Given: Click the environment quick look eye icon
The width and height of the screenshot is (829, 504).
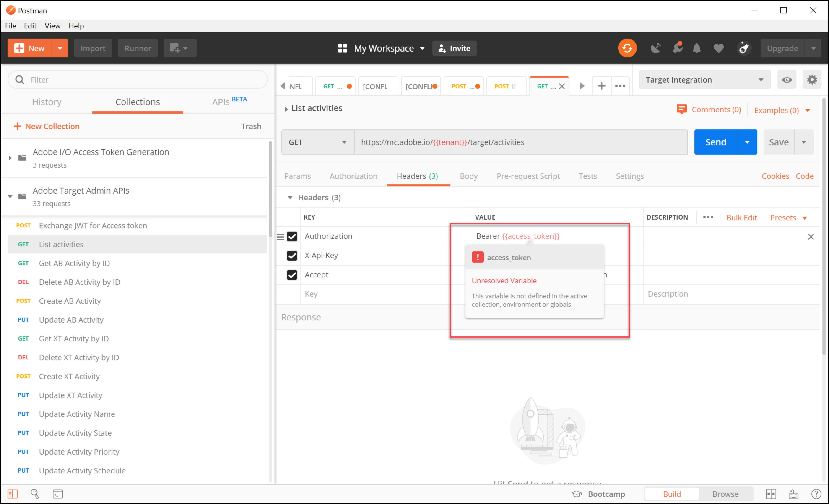Looking at the screenshot, I should pos(786,80).
